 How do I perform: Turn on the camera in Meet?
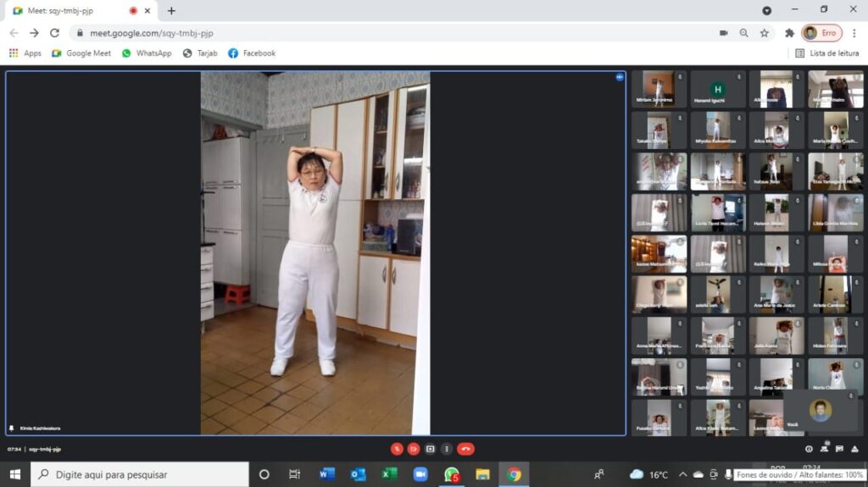click(x=414, y=449)
